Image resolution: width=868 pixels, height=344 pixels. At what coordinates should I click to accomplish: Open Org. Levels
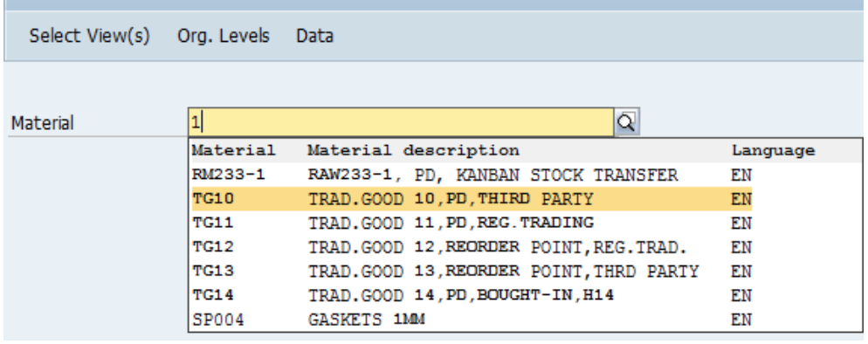click(224, 36)
